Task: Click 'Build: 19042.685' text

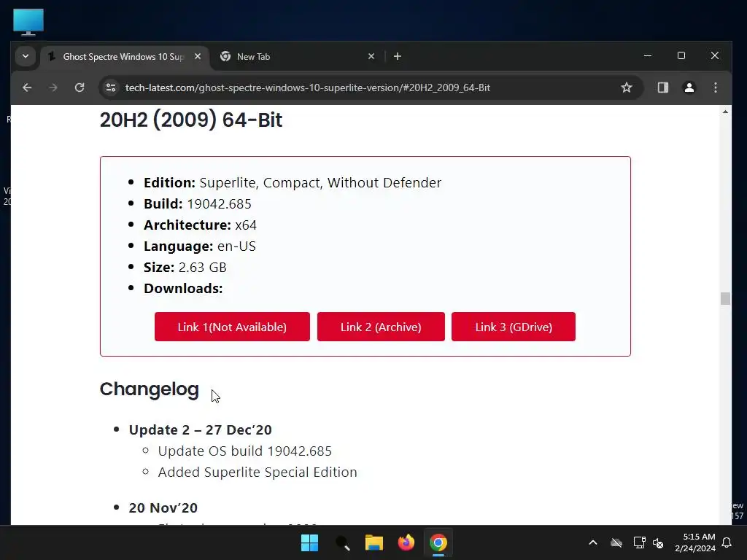Action: [197, 204]
